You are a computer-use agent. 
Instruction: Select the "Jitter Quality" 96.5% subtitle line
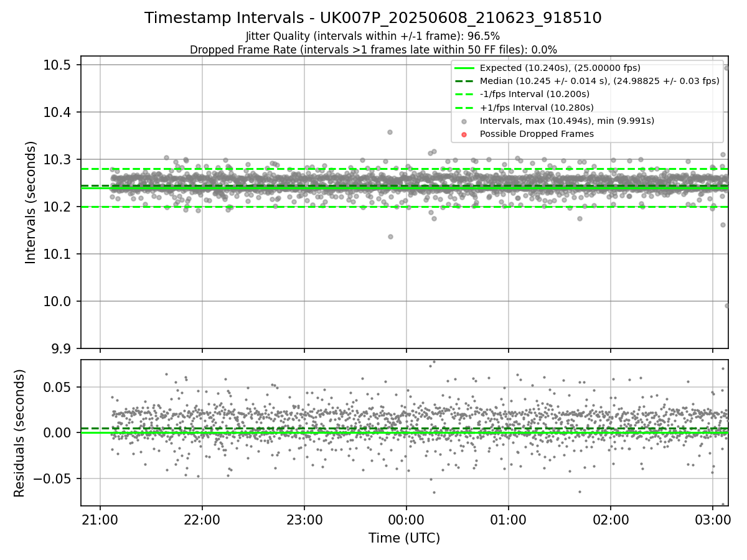(373, 37)
